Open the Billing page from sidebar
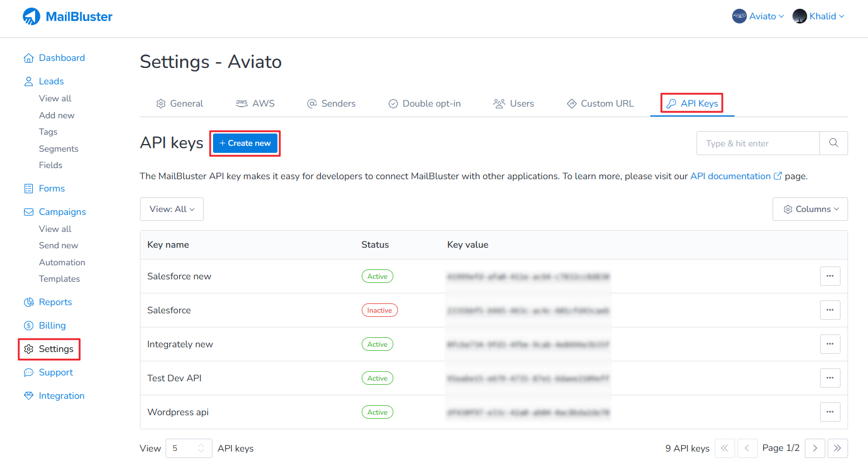The width and height of the screenshot is (868, 465). (x=52, y=326)
